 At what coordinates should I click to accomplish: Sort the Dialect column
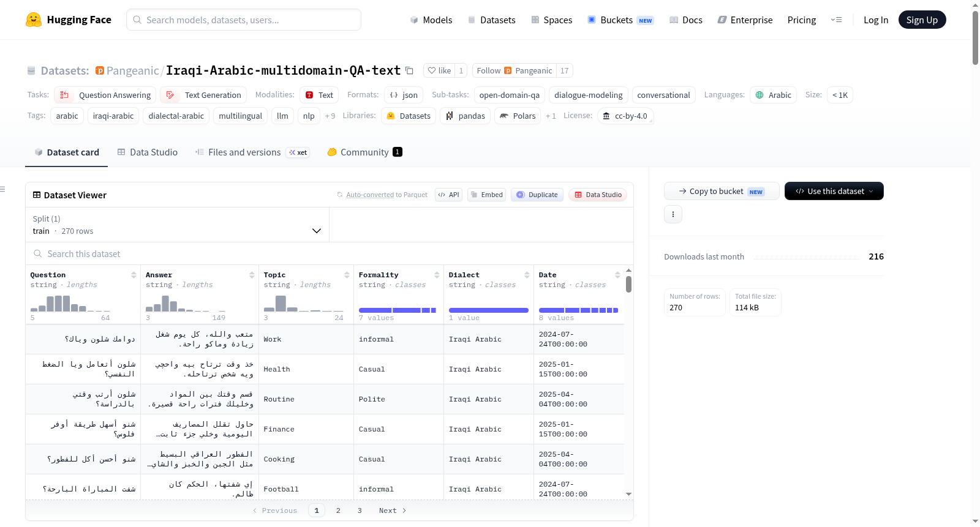(527, 275)
